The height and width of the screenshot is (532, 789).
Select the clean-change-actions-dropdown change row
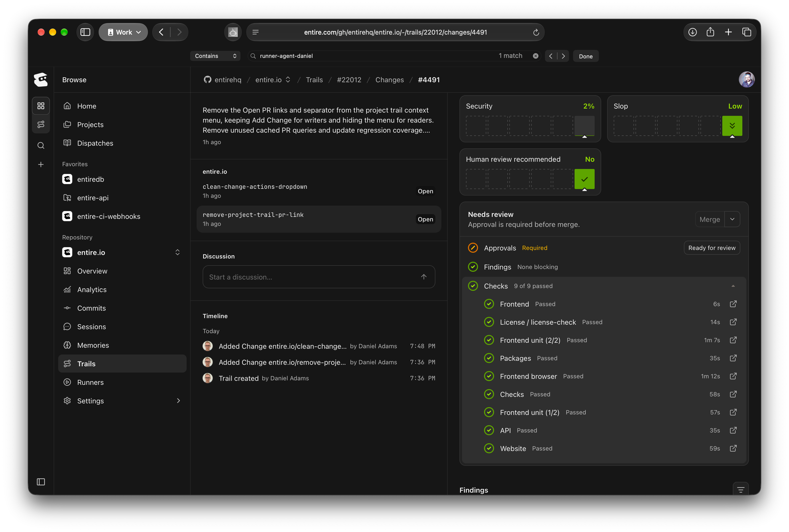click(319, 191)
